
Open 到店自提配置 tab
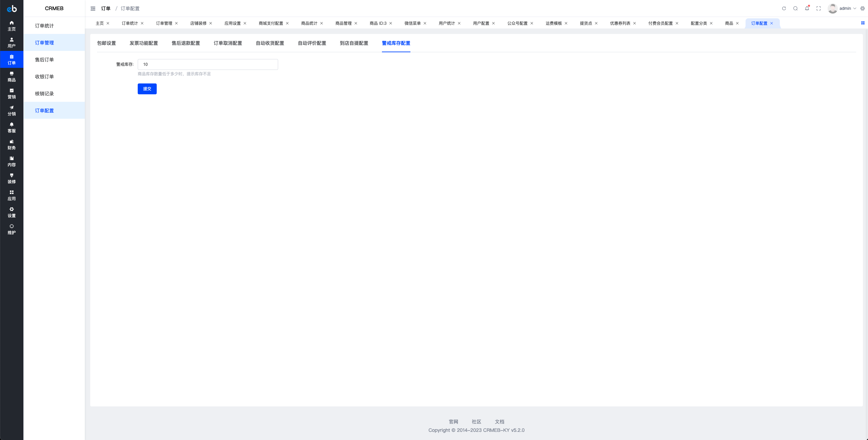(x=354, y=43)
